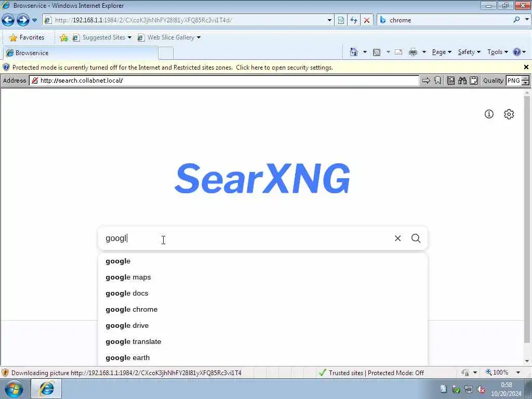Click the 100% zoom level button
Viewport: 532px width, 399px height.
(497, 373)
